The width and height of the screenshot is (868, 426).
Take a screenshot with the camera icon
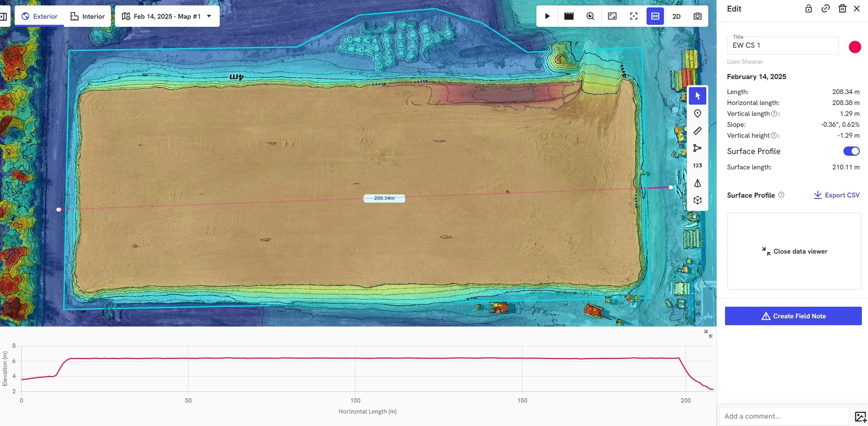[x=698, y=16]
